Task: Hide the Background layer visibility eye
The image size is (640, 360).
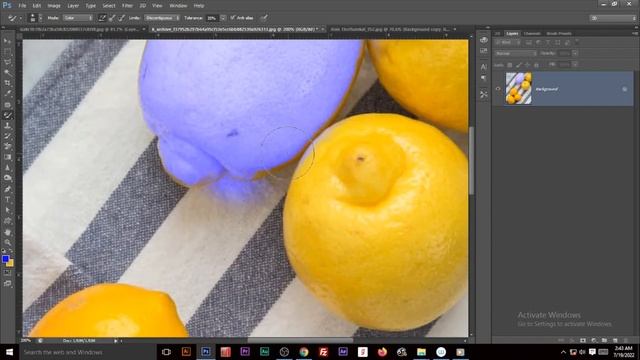Action: click(x=498, y=89)
